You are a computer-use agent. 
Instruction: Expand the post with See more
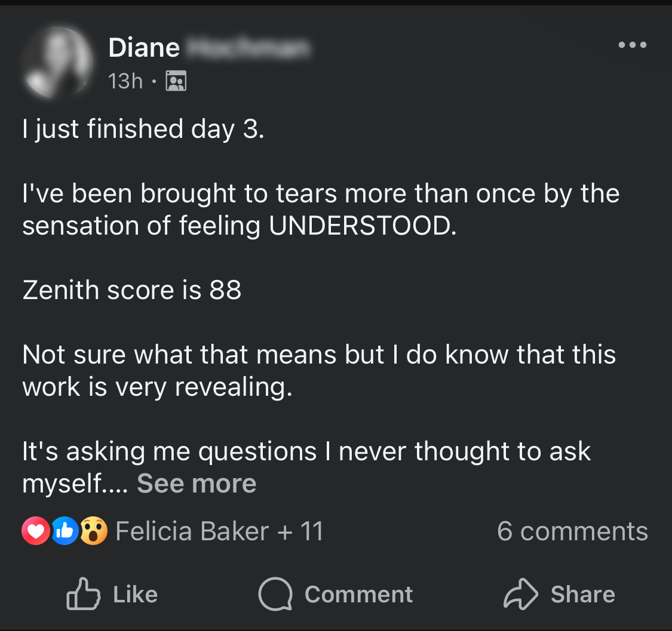[x=197, y=483]
